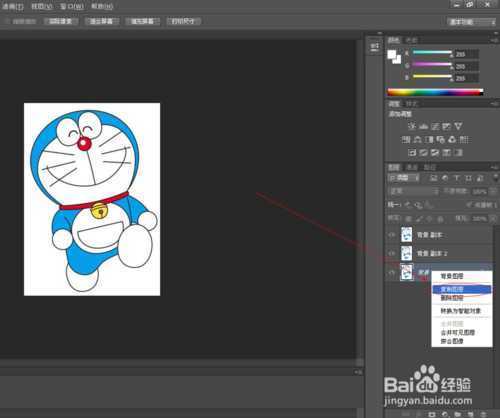Open the Color panel flyout menu
Image resolution: width=500 pixels, height=418 pixels.
pos(495,40)
